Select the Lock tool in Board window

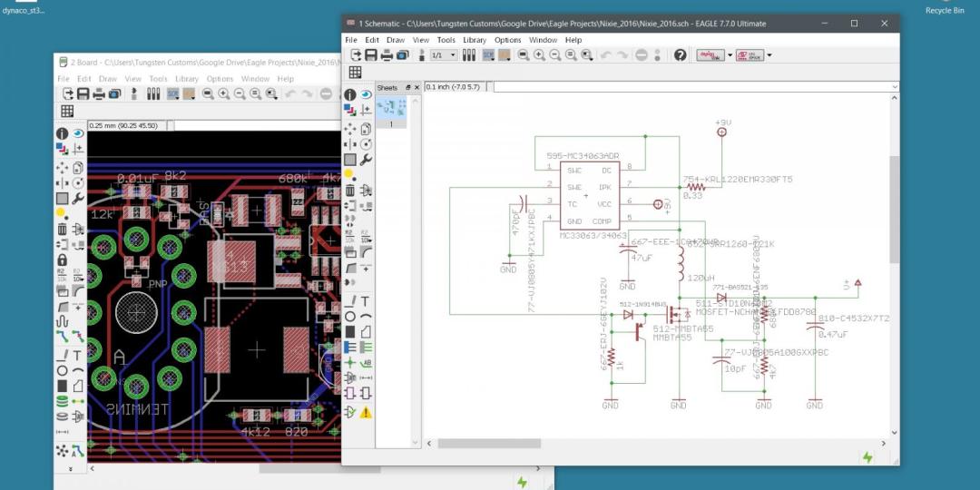coord(62,260)
